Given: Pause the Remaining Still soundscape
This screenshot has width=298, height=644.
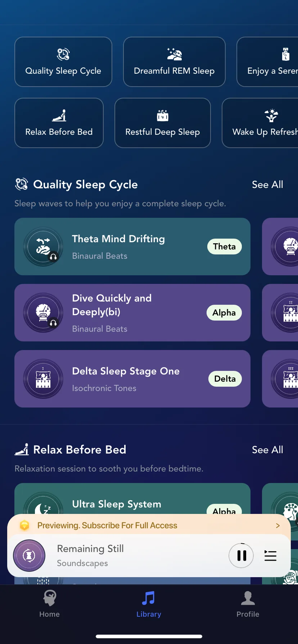Looking at the screenshot, I should click(241, 556).
